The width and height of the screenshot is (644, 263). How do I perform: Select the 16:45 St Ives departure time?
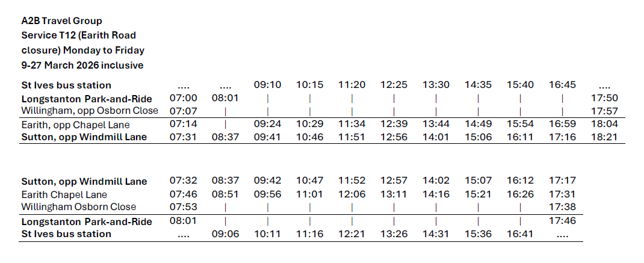coord(562,85)
